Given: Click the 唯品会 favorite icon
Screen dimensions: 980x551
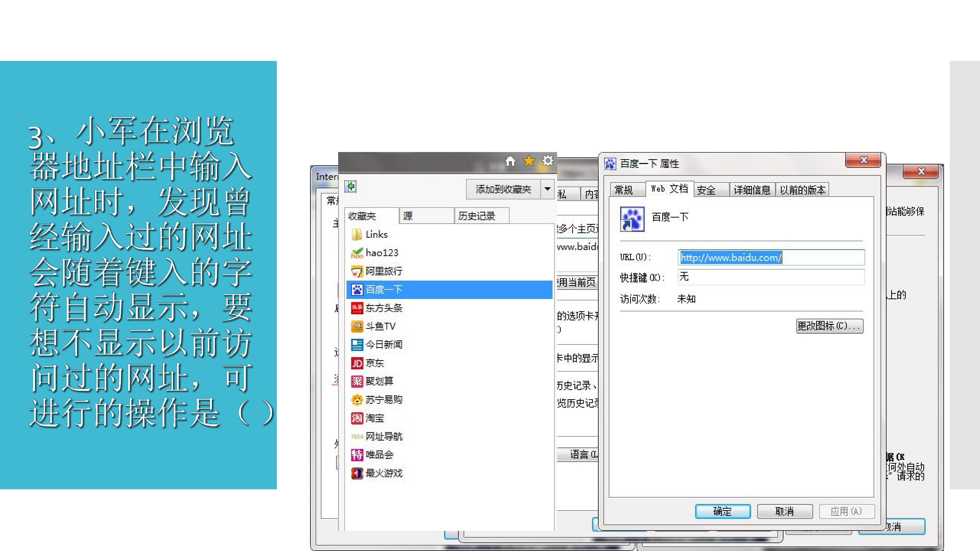Looking at the screenshot, I should pos(357,455).
